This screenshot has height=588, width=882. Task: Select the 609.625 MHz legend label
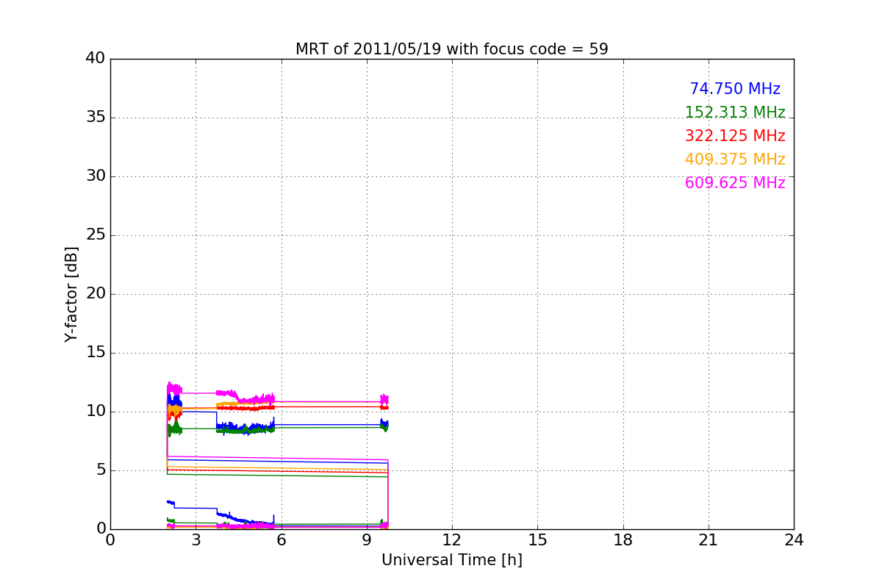point(735,183)
